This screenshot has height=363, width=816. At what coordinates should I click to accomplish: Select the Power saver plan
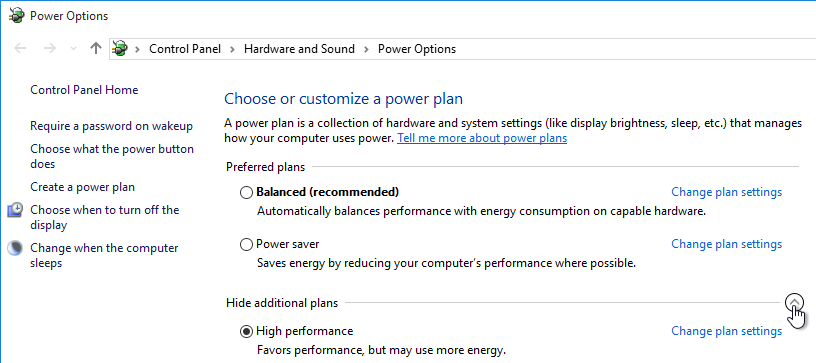click(246, 244)
